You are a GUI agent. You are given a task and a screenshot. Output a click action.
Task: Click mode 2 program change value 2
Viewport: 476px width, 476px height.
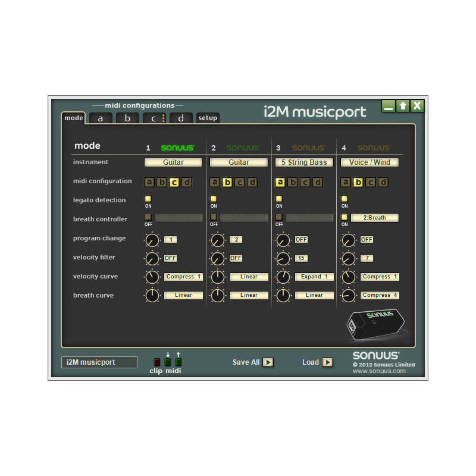click(236, 240)
